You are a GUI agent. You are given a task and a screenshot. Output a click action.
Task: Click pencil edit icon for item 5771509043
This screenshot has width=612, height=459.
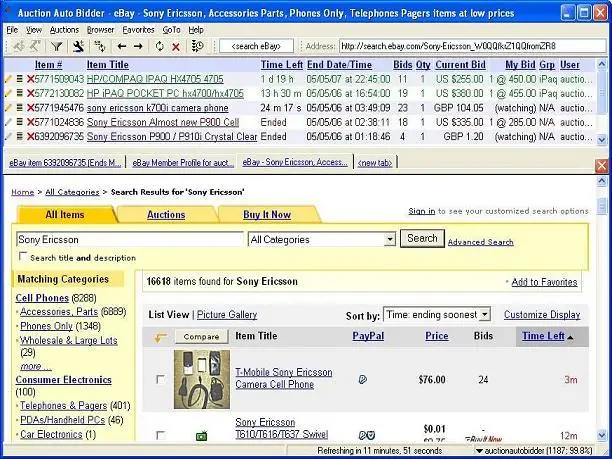[x=8, y=79]
